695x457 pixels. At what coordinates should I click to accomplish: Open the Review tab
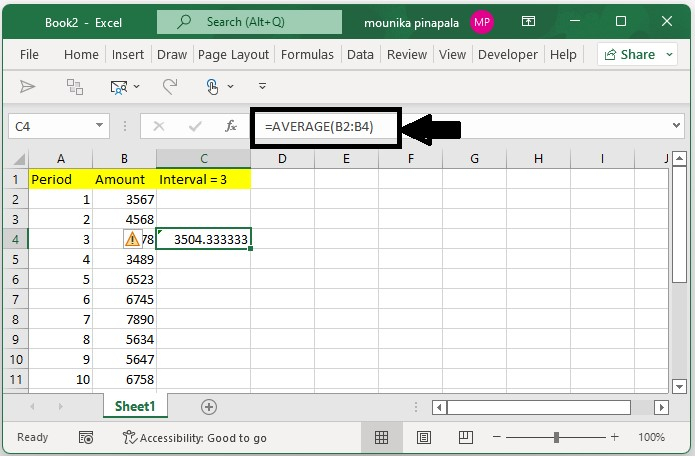point(407,55)
